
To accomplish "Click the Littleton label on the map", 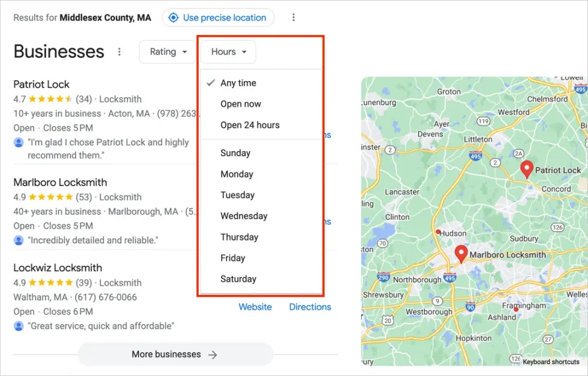I will [478, 139].
